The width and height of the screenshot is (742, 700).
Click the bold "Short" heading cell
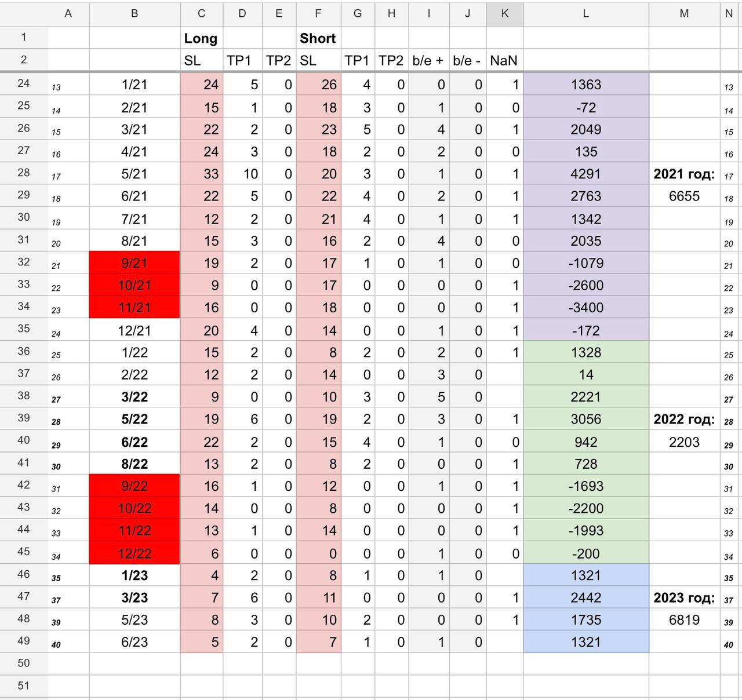[x=318, y=38]
